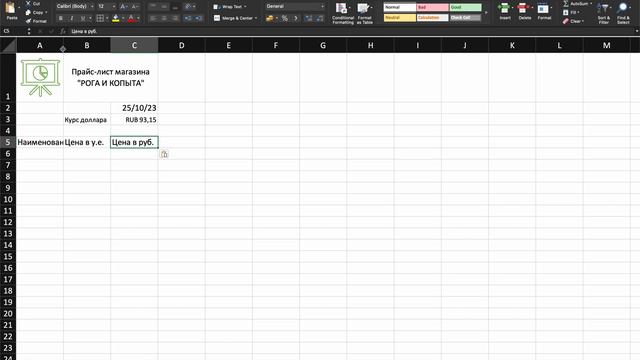Viewport: 640px width, 360px height.
Task: Apply yellow fill color to cell
Action: coord(116,18)
